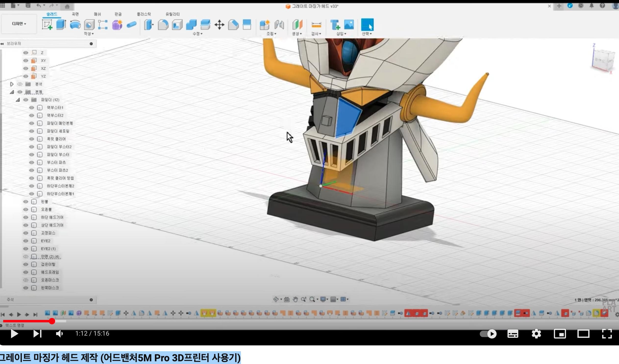Screen dimensions: 619x364
Task: Select the Combine tool icon
Action: pos(191,24)
